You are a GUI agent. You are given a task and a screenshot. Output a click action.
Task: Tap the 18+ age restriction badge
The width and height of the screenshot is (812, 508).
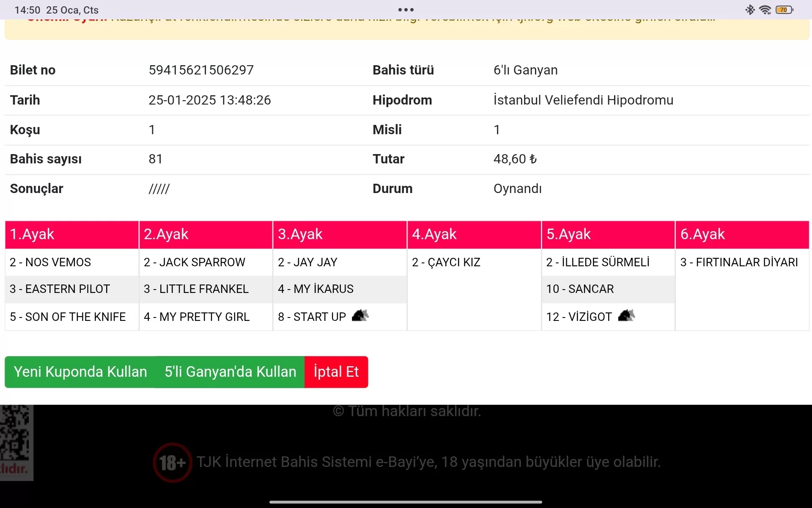coord(172,462)
